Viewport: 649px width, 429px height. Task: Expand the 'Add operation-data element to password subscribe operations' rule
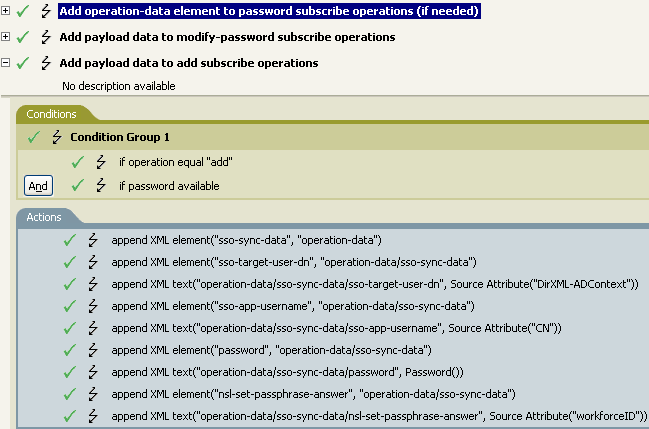tap(5, 11)
